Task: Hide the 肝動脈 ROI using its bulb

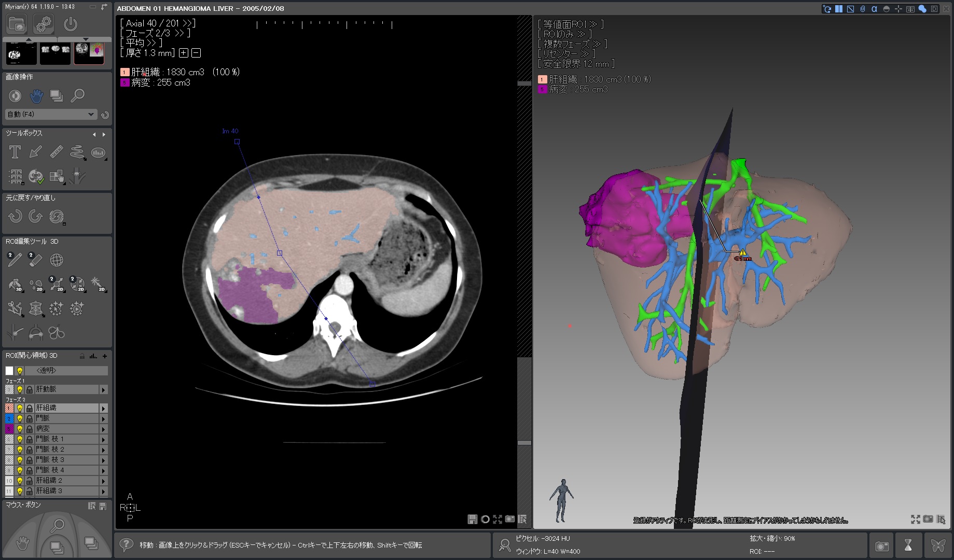Action: click(x=20, y=389)
